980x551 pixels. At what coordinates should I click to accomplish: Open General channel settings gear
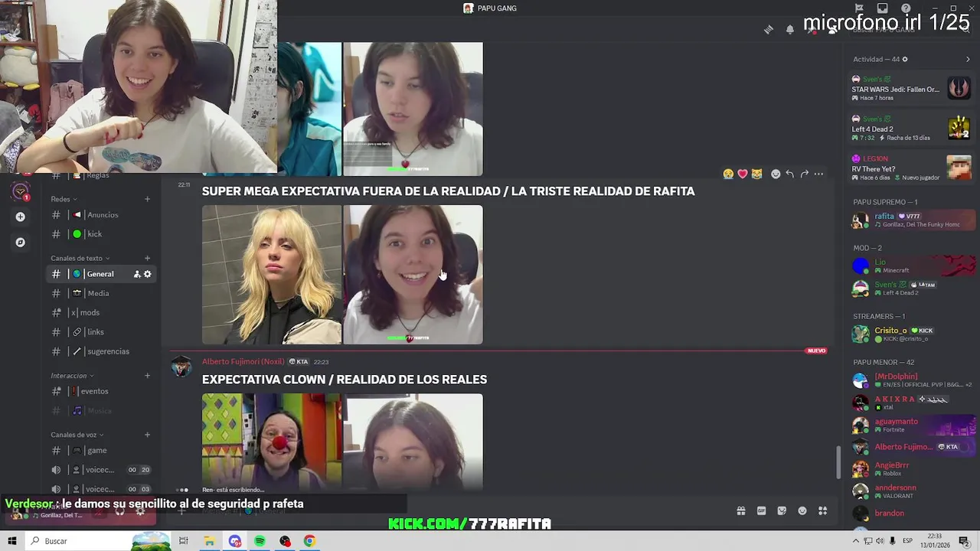click(x=148, y=274)
